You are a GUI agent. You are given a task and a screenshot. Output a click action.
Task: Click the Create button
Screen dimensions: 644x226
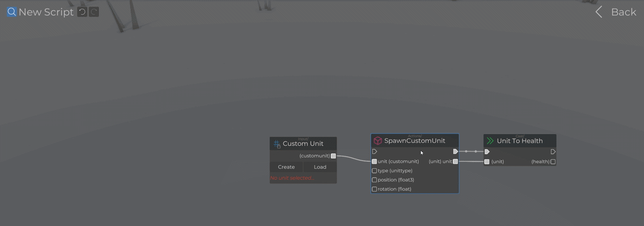click(x=286, y=167)
